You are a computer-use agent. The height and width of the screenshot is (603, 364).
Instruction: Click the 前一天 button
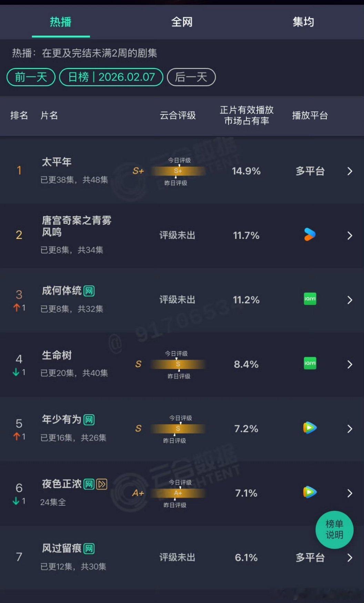(x=31, y=77)
